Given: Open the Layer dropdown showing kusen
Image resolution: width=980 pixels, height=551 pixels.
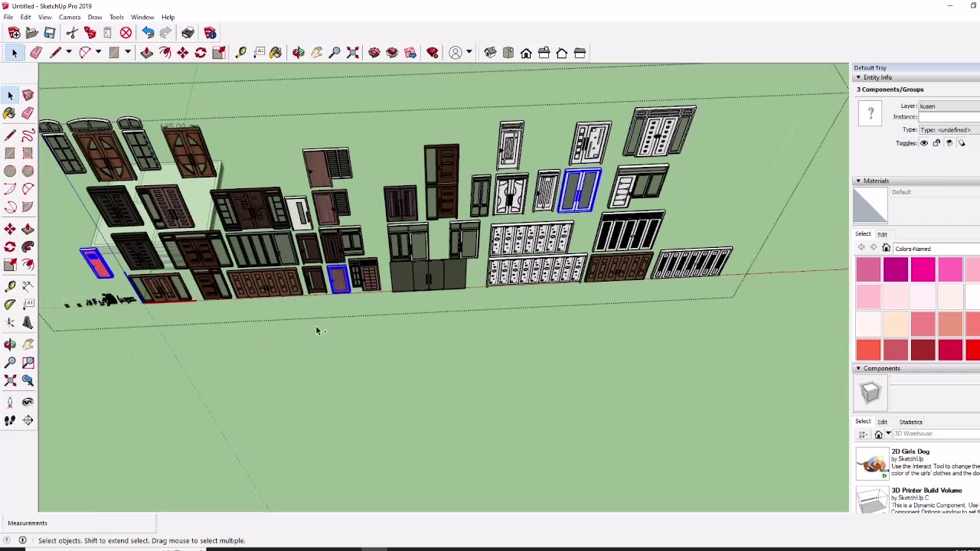Looking at the screenshot, I should click(x=949, y=106).
